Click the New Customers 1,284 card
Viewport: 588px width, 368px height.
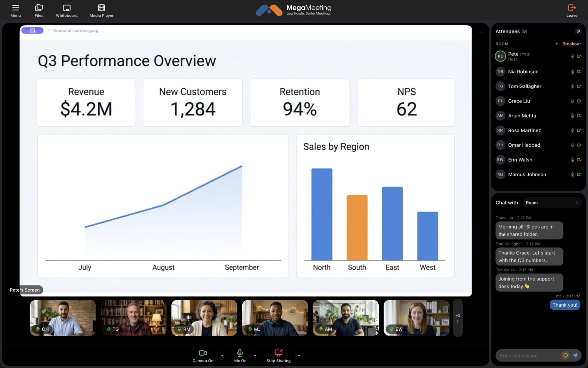coord(193,102)
